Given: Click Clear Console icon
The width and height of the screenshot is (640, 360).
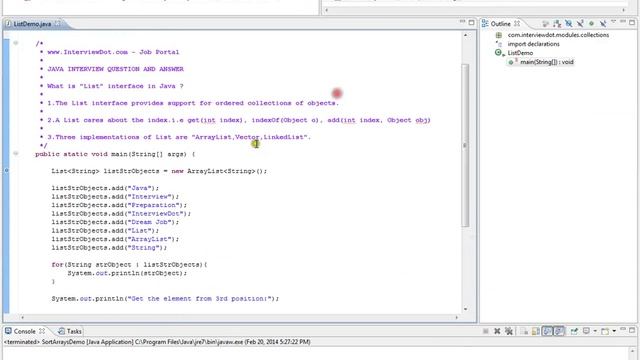Looking at the screenshot, I should (x=524, y=331).
